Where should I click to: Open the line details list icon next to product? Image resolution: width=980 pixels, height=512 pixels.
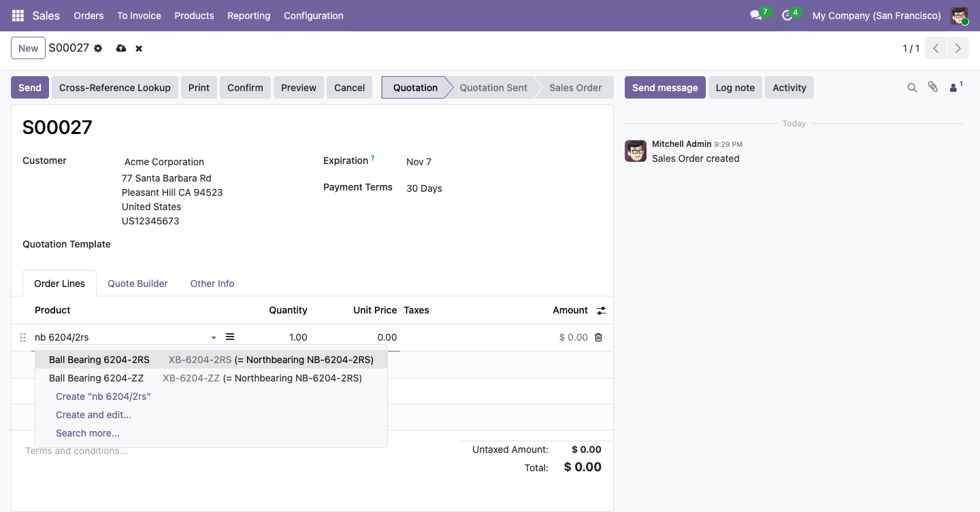tap(230, 337)
